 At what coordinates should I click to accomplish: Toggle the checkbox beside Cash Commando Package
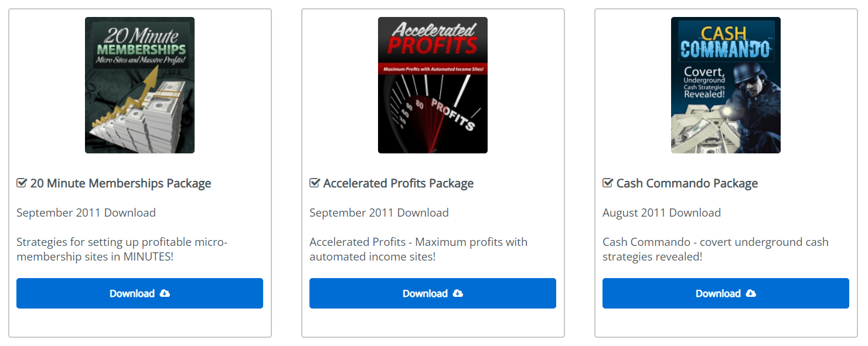608,183
